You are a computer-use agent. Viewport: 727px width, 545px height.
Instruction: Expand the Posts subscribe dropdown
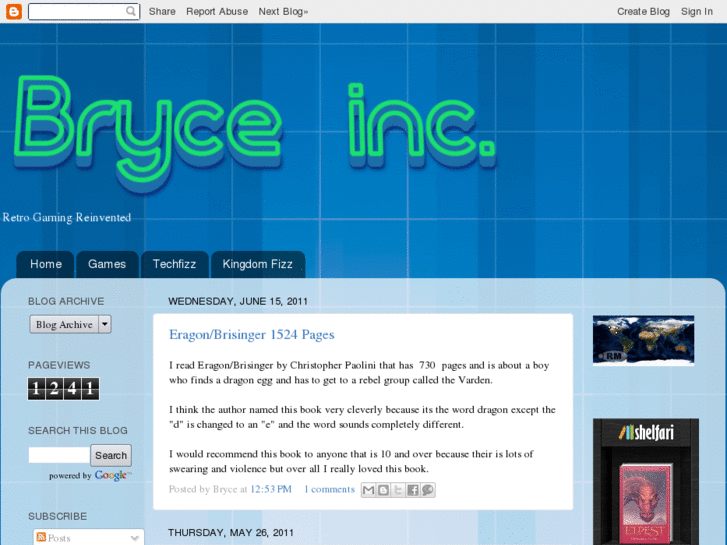pyautogui.click(x=134, y=538)
